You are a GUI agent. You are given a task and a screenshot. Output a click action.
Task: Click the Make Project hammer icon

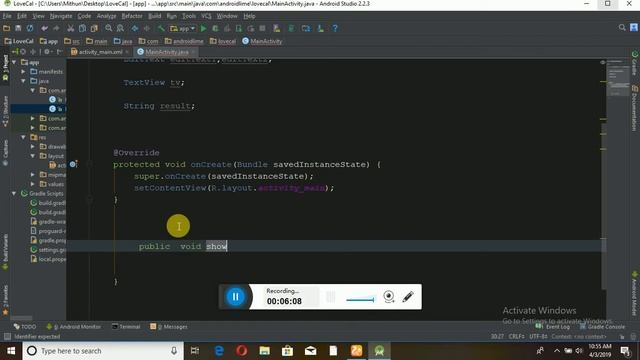162,28
